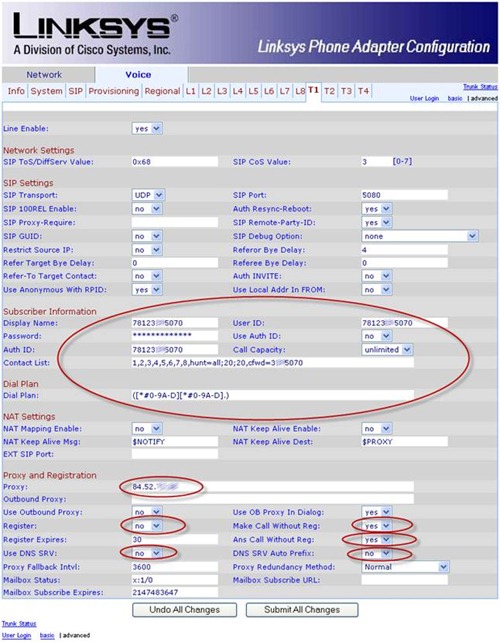
Task: Open the SIP Debug Option dropdown
Action: pos(420,236)
